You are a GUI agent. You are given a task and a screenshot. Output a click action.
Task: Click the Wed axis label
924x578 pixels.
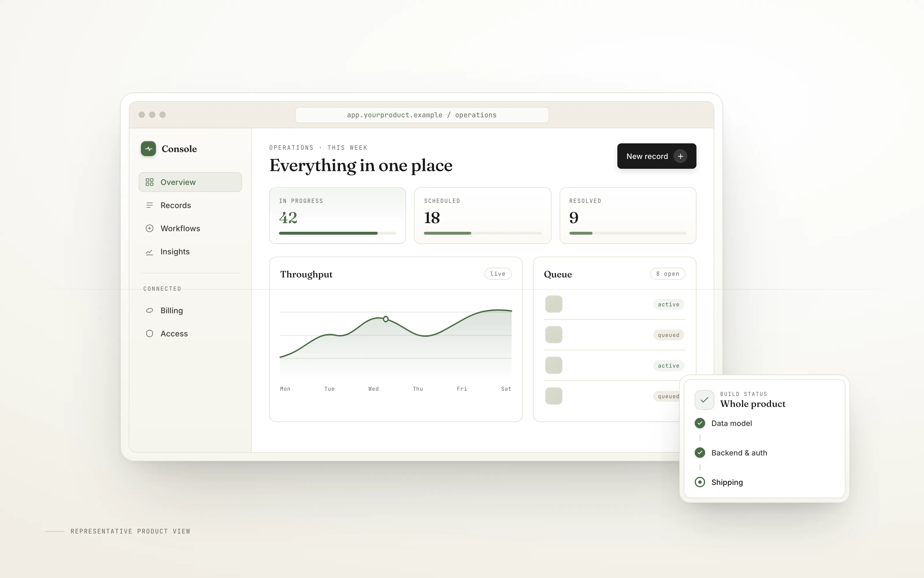(373, 389)
